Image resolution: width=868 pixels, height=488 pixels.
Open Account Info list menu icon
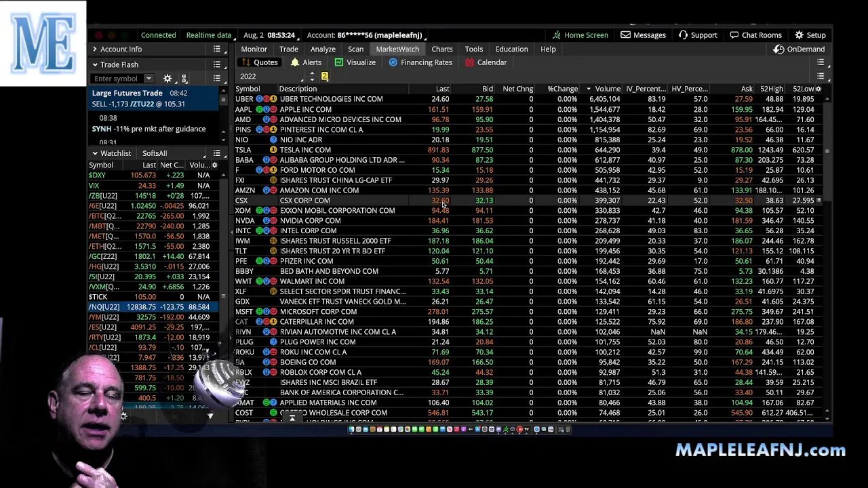coord(217,49)
